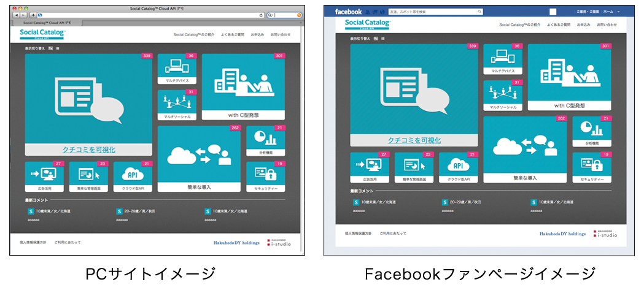Open the セキュリティー tile on the Facebook page
The height and width of the screenshot is (293, 644).
pyautogui.click(x=592, y=168)
